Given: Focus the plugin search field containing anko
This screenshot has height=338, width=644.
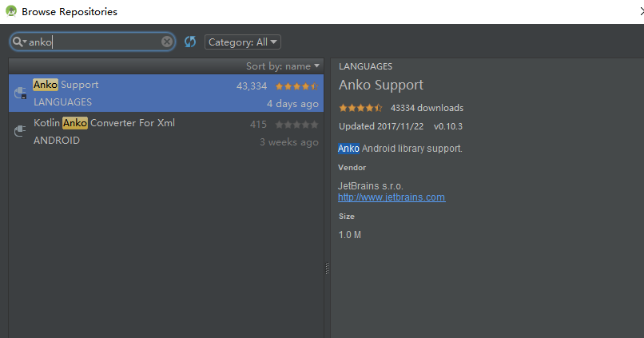Looking at the screenshot, I should pyautogui.click(x=93, y=42).
